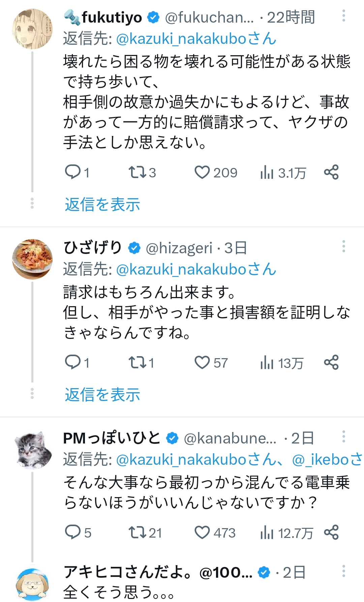Viewport: 364px width, 602px height.
Task: Reply to PMっぽいひと's tweet
Action: [x=72, y=533]
